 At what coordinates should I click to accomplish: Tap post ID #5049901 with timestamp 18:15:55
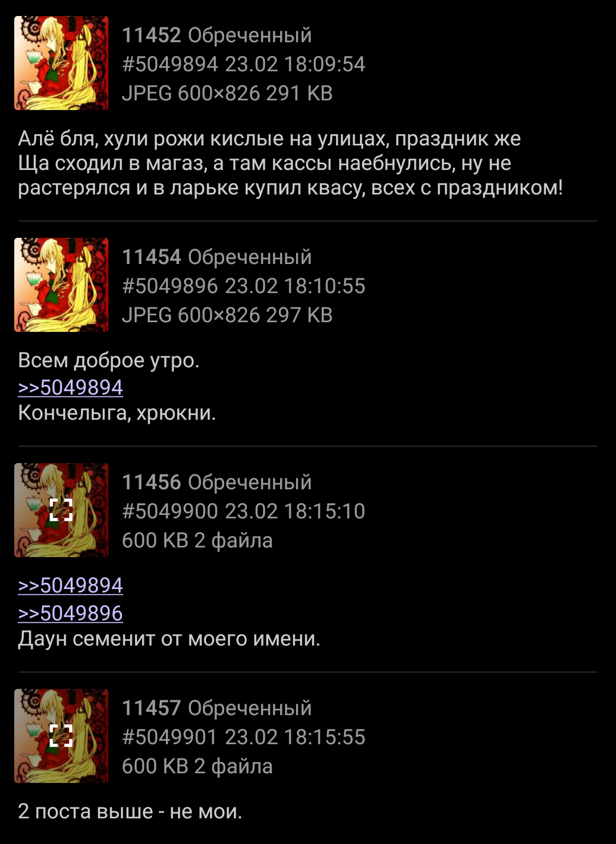point(244,737)
